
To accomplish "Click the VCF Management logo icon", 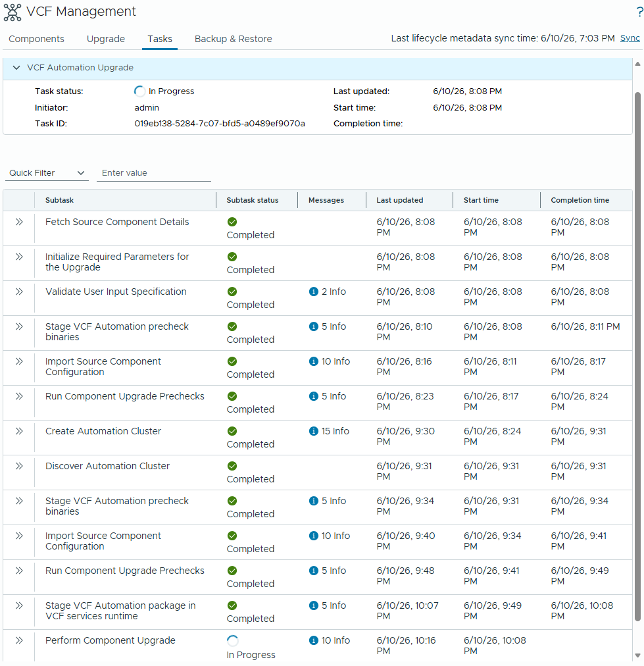I will point(12,13).
